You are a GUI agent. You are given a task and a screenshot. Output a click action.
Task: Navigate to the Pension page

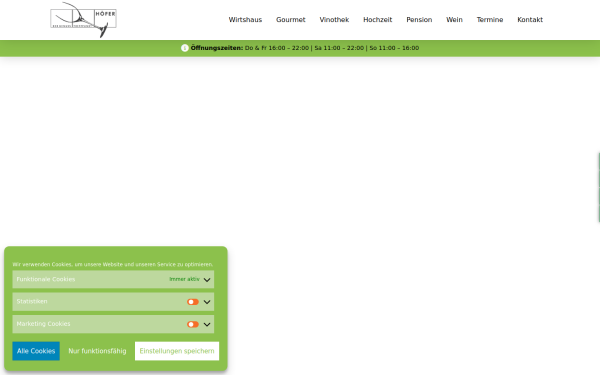point(419,20)
